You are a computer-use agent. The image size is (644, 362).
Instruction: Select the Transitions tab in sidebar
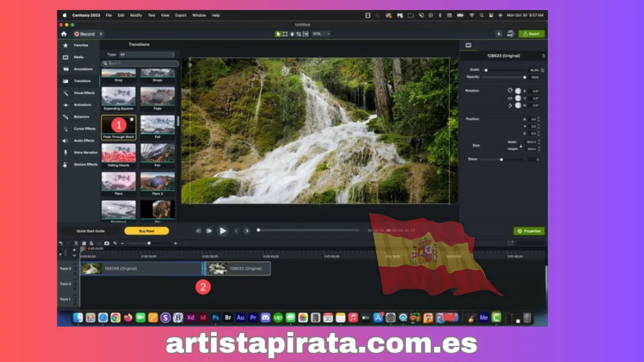tap(79, 81)
